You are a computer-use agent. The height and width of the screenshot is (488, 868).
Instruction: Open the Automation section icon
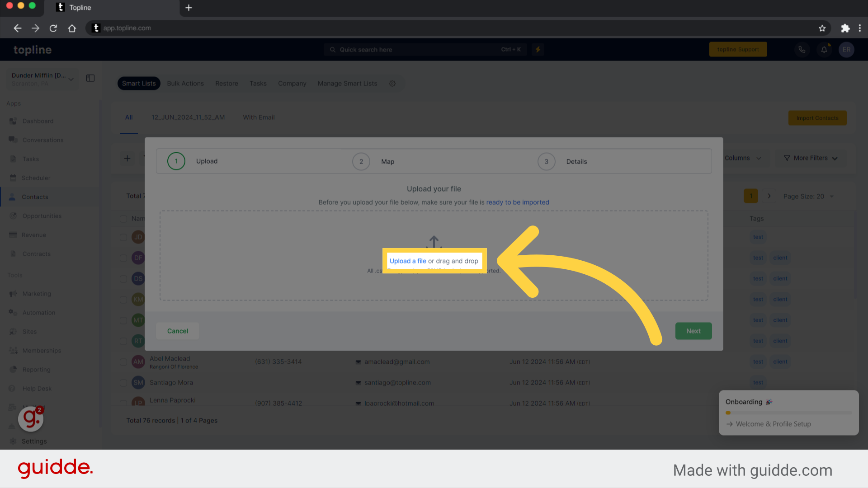pos(13,312)
